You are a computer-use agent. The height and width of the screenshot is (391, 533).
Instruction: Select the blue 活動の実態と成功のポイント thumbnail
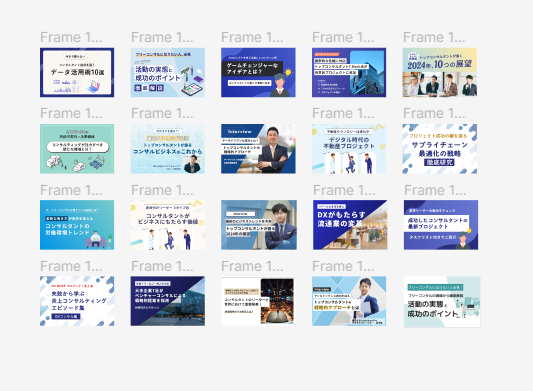(x=168, y=72)
